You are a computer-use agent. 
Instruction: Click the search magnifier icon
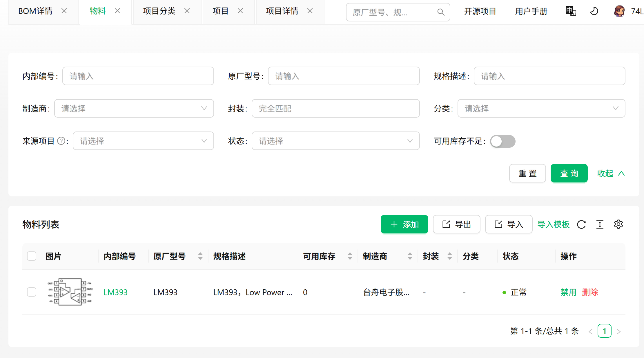[441, 12]
